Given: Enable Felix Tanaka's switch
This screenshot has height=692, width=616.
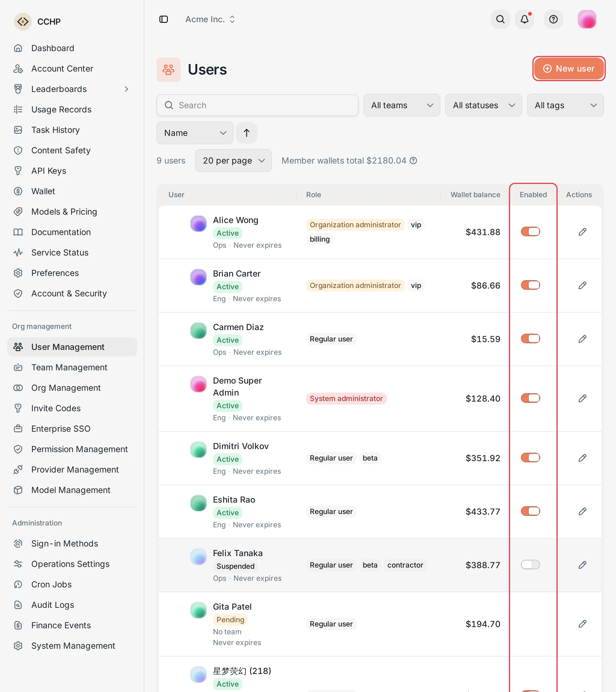Looking at the screenshot, I should [530, 565].
